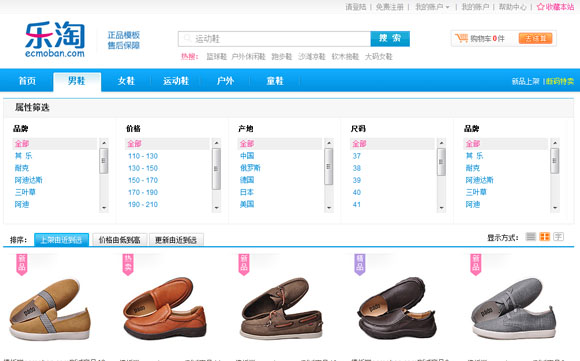Open the 户外 navigation tab
The height and width of the screenshot is (361, 580).
coord(225,81)
